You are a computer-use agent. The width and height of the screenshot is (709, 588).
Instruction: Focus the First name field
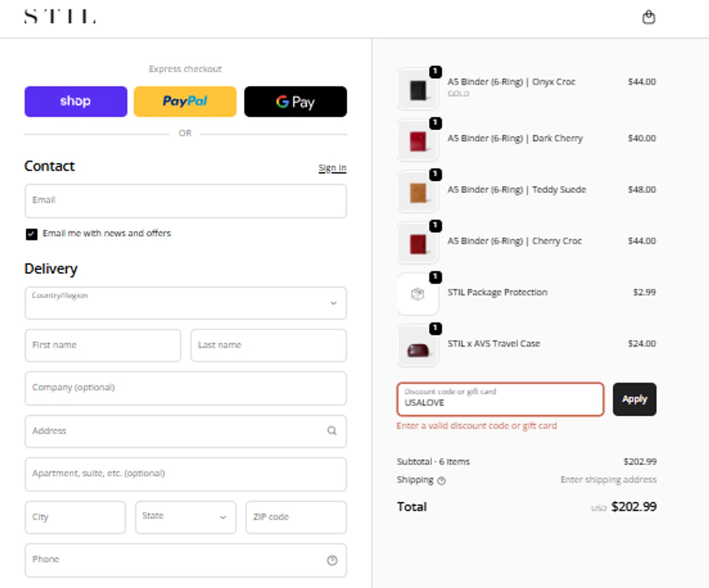tap(103, 345)
